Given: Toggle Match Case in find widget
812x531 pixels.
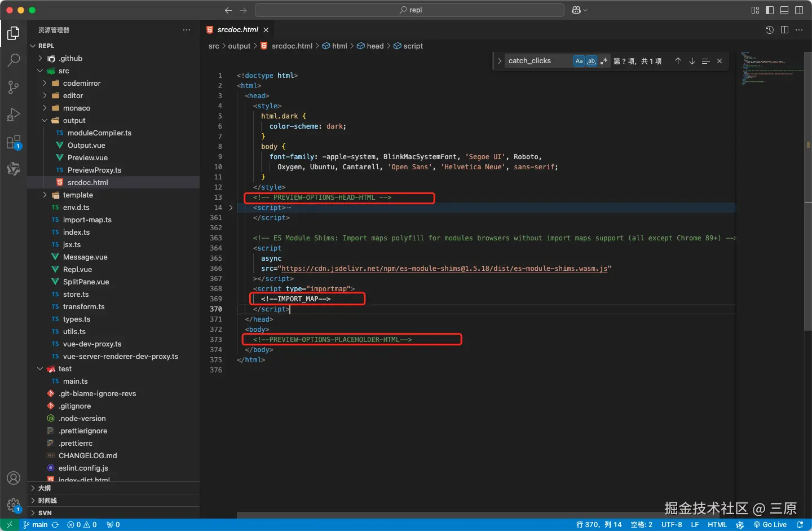Looking at the screenshot, I should tap(579, 61).
